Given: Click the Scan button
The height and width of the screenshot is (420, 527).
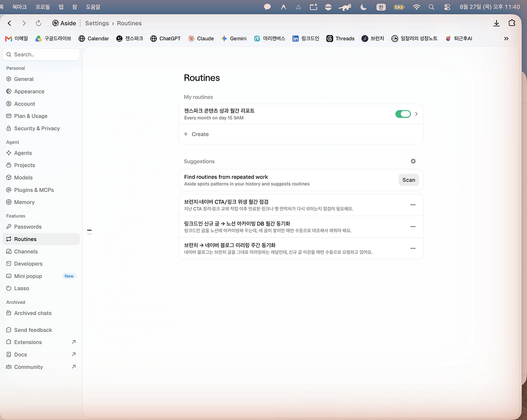Looking at the screenshot, I should point(409,180).
